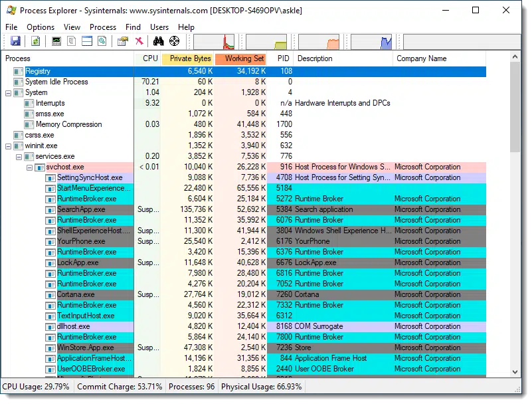
Task: Select the Interrupts row
Action: [x=244, y=103]
